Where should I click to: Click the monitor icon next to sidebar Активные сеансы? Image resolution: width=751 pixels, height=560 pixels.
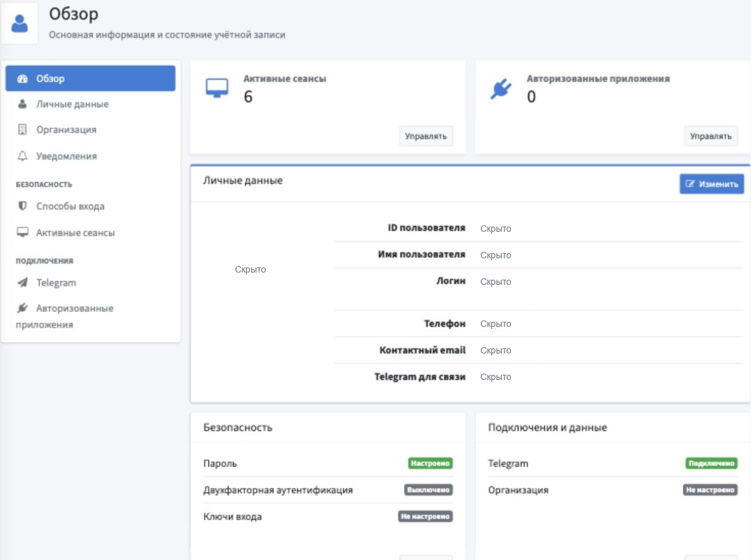click(23, 232)
